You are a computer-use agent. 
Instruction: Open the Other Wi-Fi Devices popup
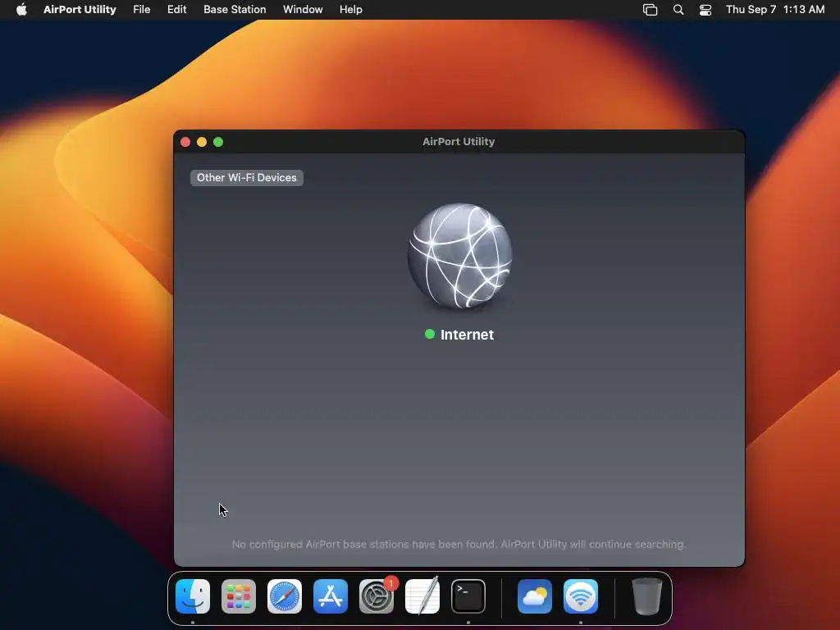(246, 178)
